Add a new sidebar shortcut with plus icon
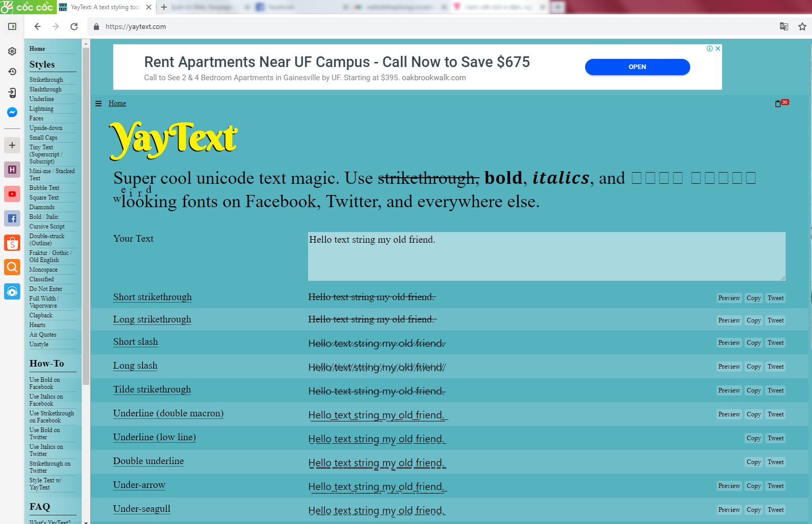812x524 pixels. pos(12,145)
